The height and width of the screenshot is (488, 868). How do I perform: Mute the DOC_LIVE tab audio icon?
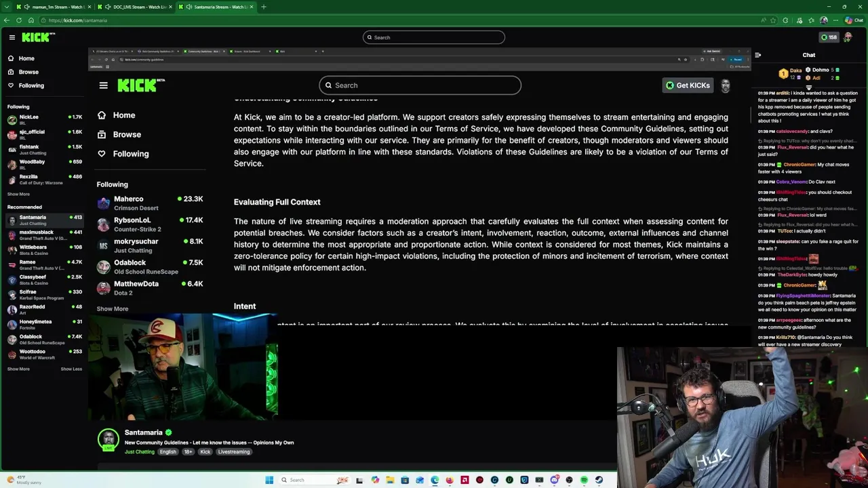pyautogui.click(x=108, y=7)
